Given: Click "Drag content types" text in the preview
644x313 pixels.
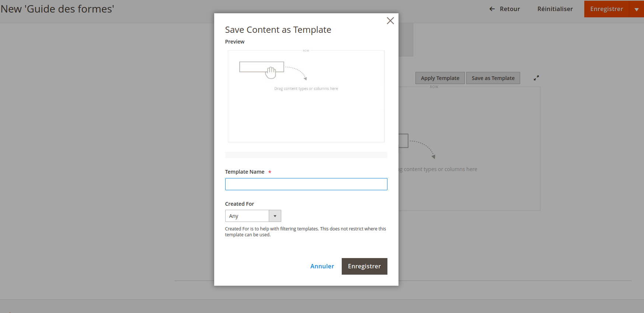Looking at the screenshot, I should point(306,89).
